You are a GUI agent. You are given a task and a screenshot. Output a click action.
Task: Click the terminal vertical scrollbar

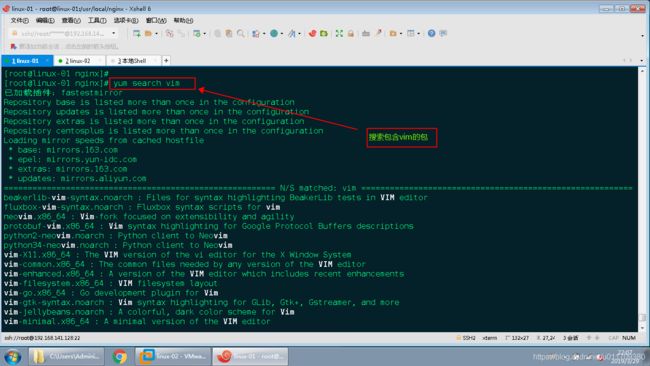pos(643,199)
